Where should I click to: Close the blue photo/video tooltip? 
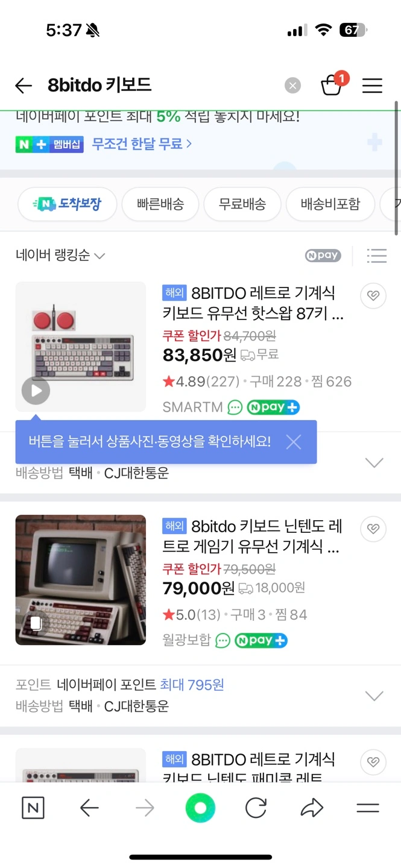point(294,442)
